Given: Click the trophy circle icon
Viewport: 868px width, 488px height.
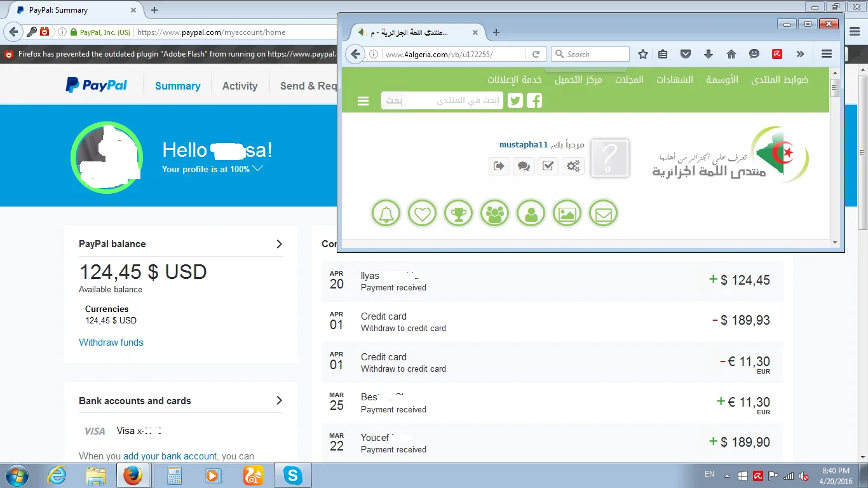Looking at the screenshot, I should (x=458, y=213).
